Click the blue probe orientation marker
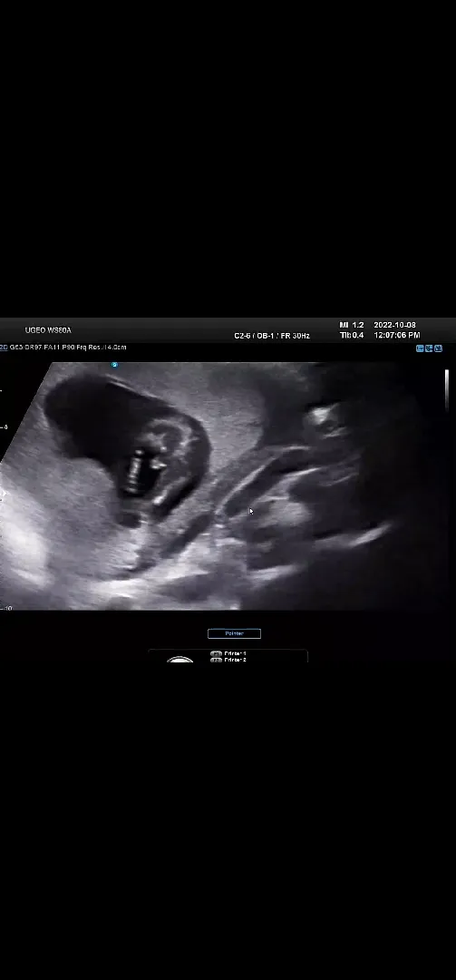 pos(114,365)
